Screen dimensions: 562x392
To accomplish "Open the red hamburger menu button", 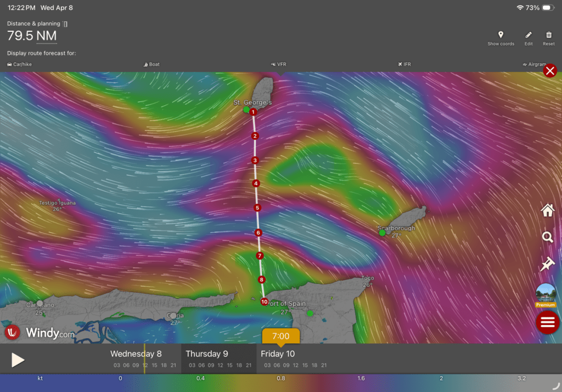I will click(x=548, y=322).
